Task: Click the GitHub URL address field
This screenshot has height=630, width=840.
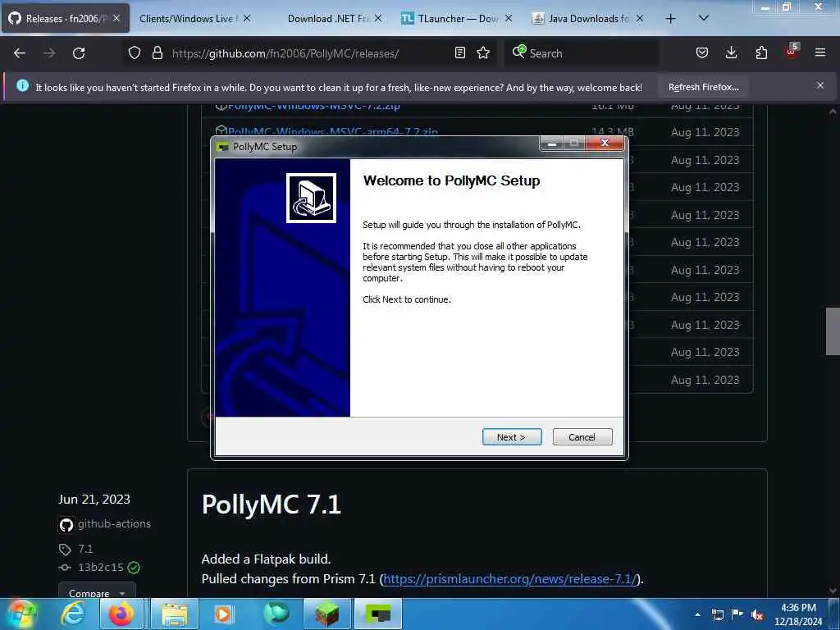Action: (308, 53)
